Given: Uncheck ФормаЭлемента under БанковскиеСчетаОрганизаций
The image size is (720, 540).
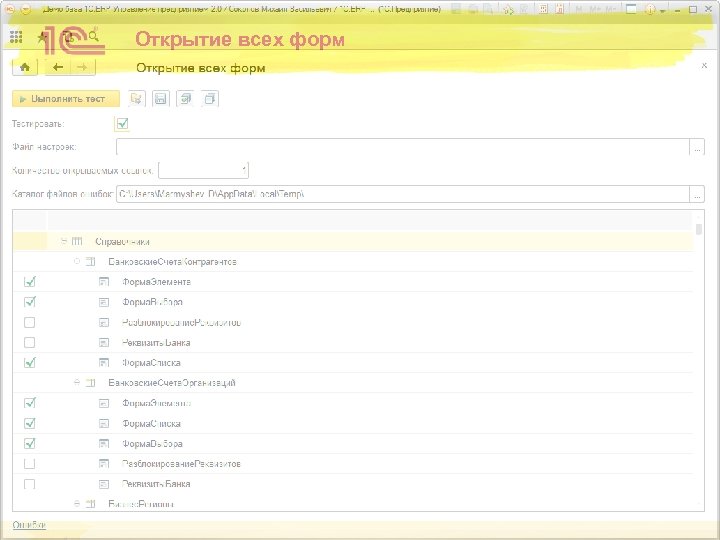Looking at the screenshot, I should (30, 403).
